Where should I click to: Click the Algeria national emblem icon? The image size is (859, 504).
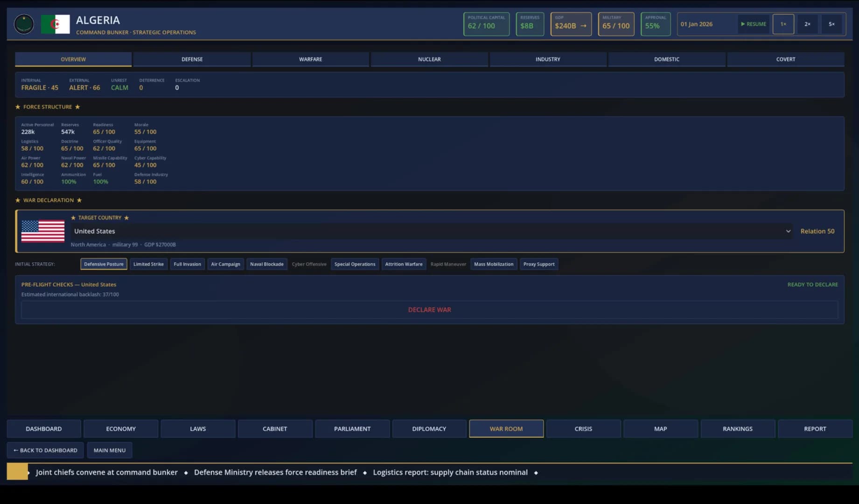click(24, 24)
